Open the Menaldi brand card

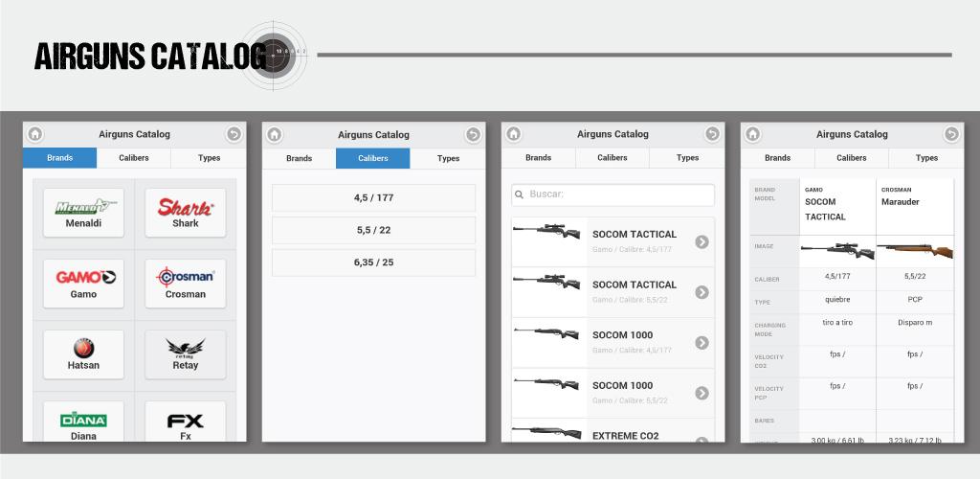84,213
